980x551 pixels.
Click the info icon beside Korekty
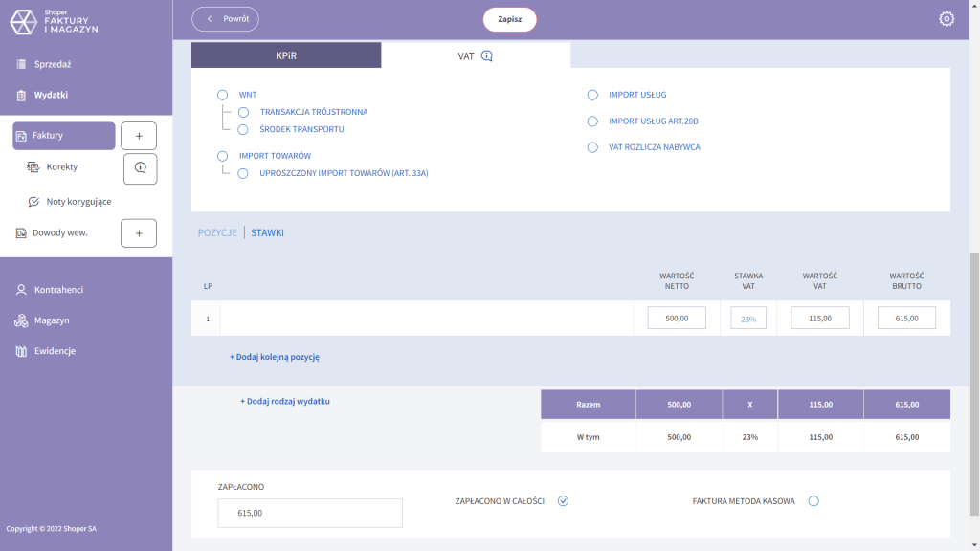[140, 168]
